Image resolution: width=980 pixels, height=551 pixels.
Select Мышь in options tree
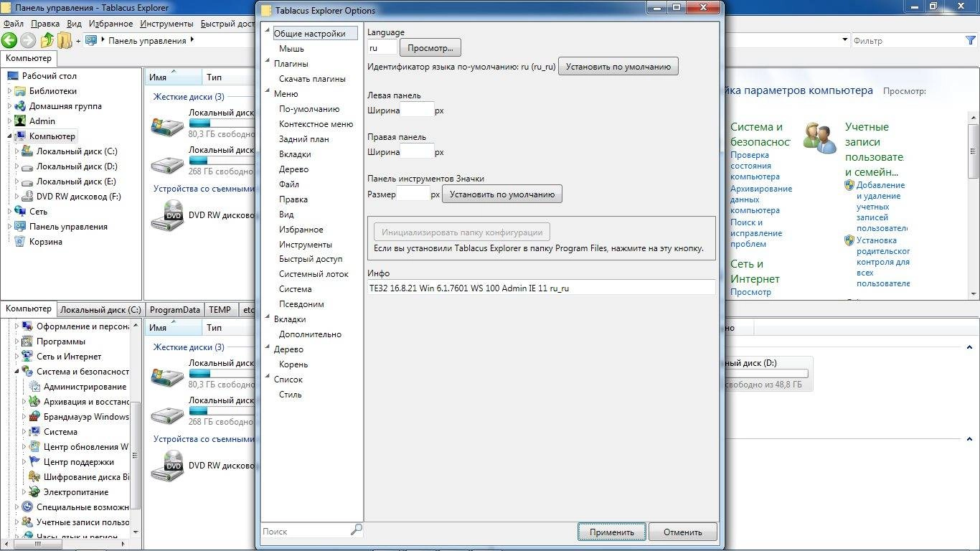[291, 49]
